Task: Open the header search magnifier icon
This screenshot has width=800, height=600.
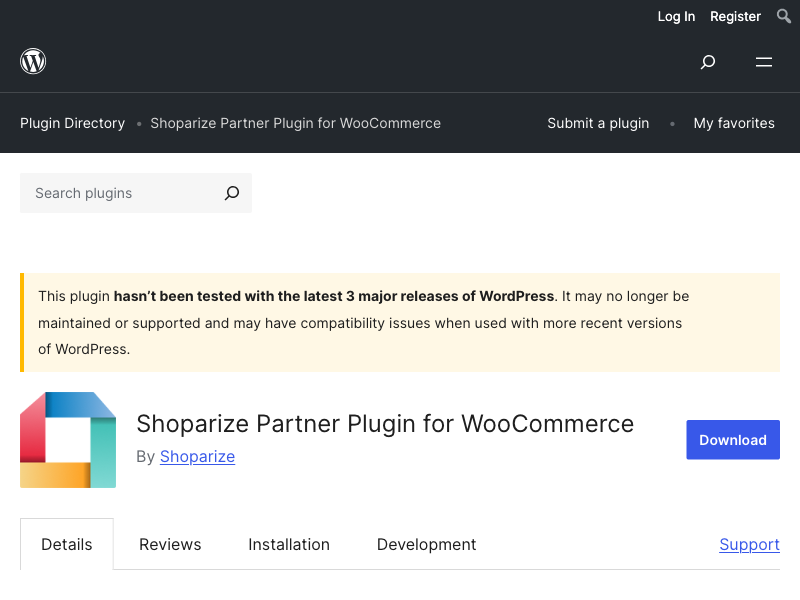Action: (708, 62)
